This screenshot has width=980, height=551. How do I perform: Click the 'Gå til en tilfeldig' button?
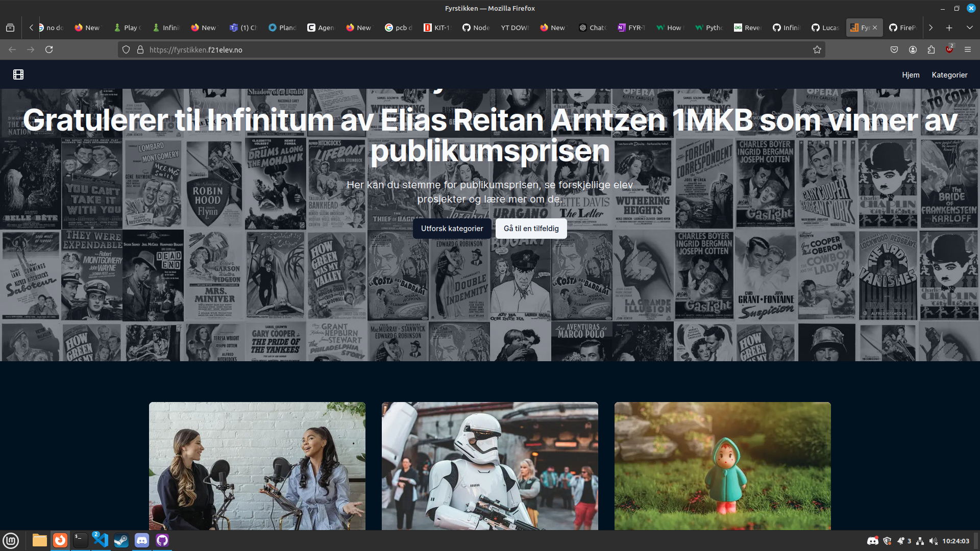531,229
